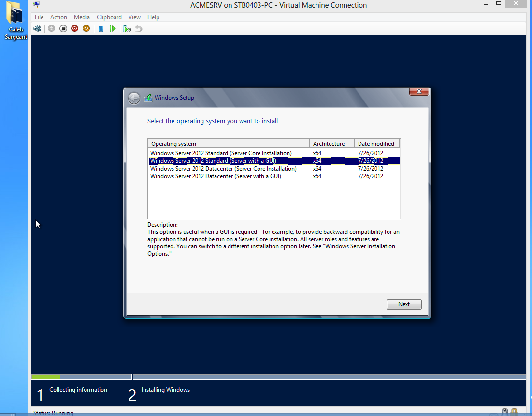Click the Date modified column header
The width and height of the screenshot is (532, 416).
(x=377, y=144)
